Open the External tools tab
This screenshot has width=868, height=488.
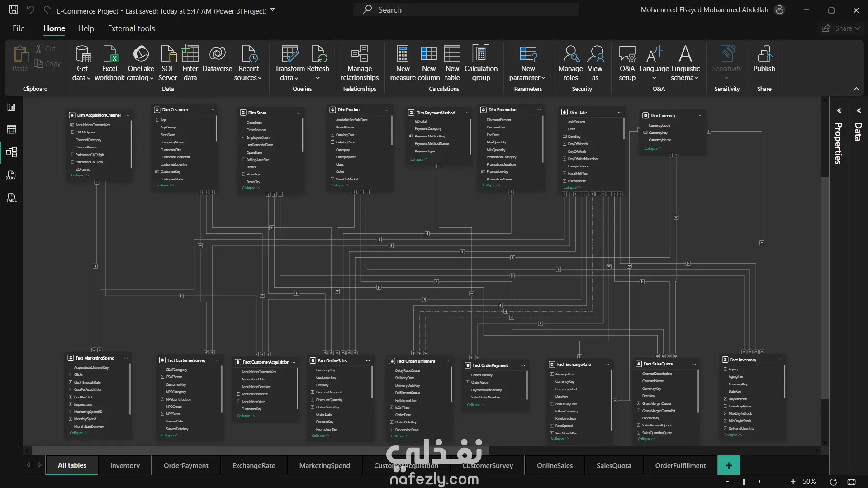tap(131, 28)
